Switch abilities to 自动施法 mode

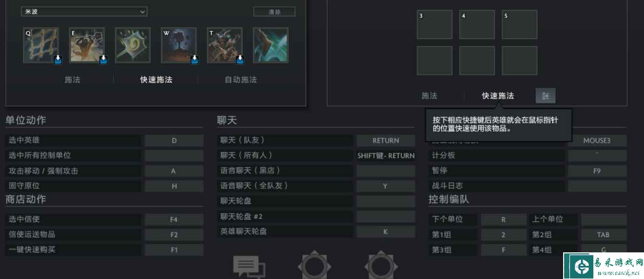241,80
